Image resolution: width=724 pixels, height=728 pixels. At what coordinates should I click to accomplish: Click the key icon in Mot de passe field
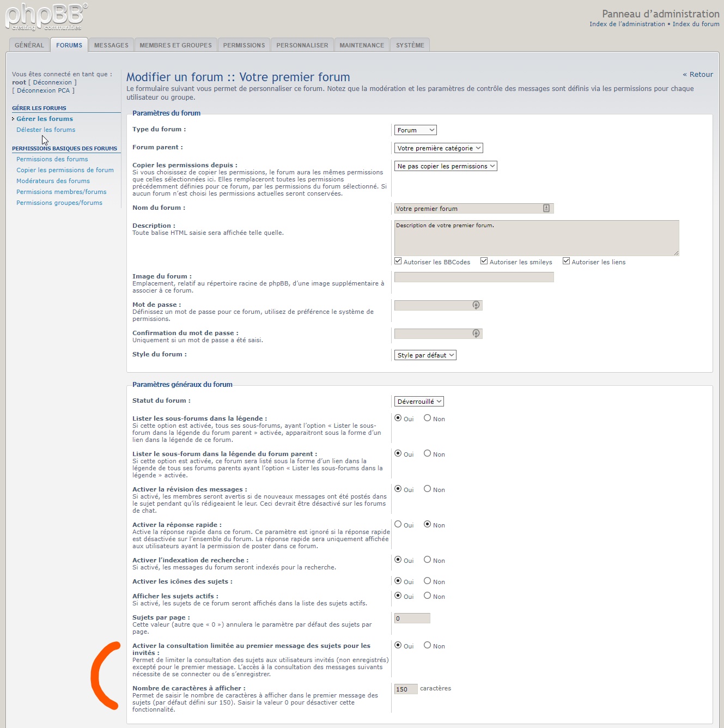[x=476, y=305]
